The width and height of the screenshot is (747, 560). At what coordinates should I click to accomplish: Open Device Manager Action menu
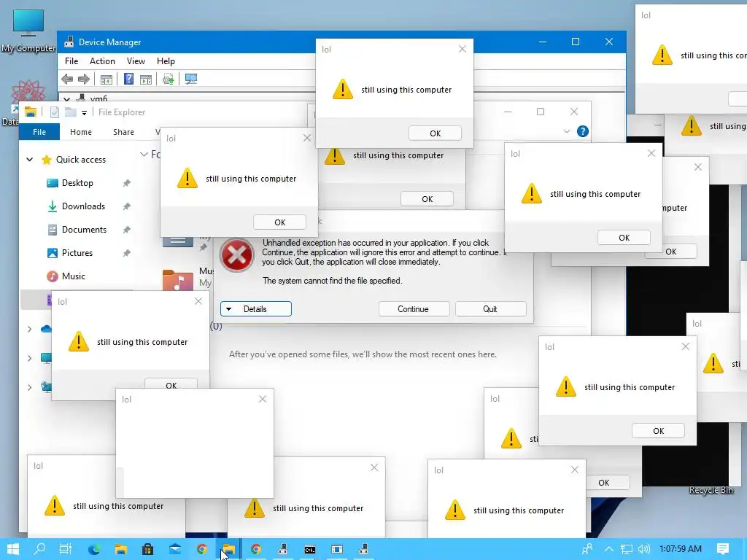click(102, 61)
